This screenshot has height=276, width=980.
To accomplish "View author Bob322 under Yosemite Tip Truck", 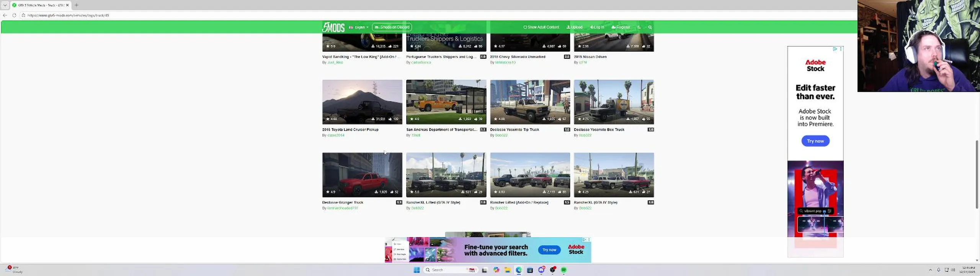I will (x=501, y=135).
